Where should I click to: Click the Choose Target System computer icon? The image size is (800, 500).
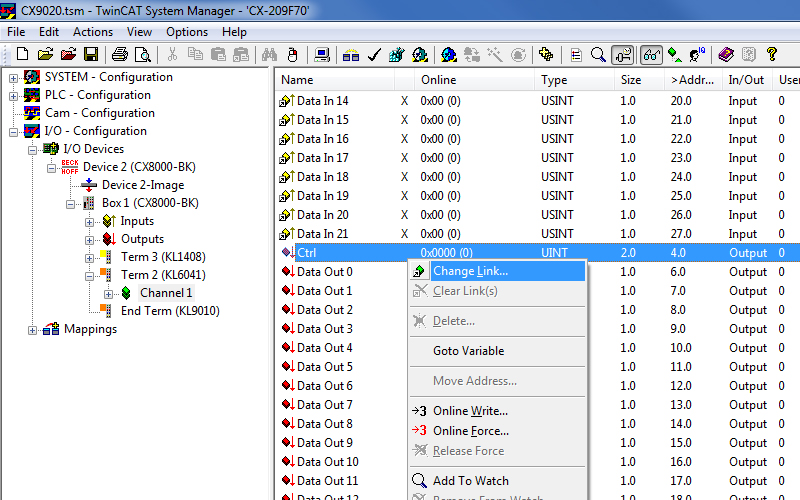[x=321, y=54]
